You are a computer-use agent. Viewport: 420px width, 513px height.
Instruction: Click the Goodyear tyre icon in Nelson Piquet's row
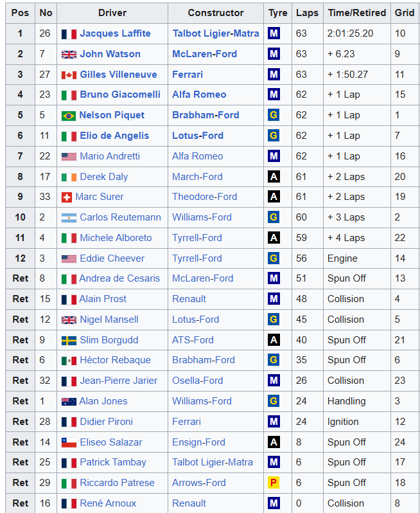click(x=274, y=115)
